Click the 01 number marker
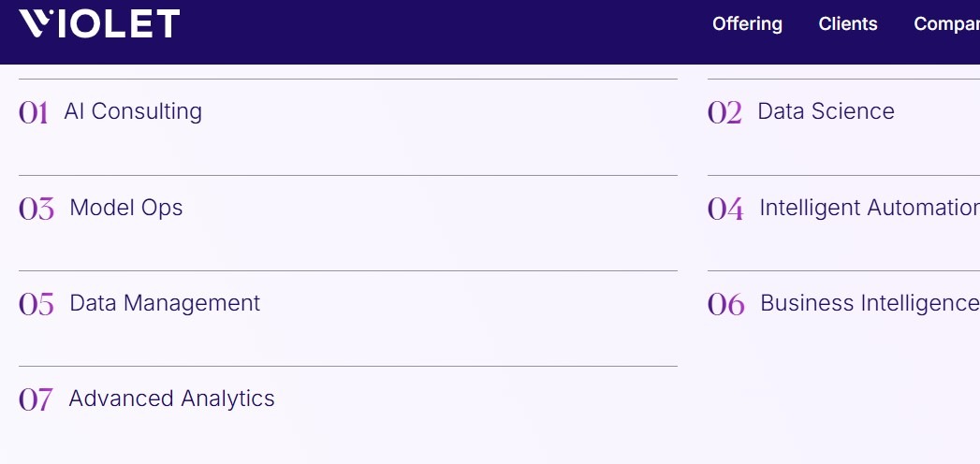 (x=34, y=113)
